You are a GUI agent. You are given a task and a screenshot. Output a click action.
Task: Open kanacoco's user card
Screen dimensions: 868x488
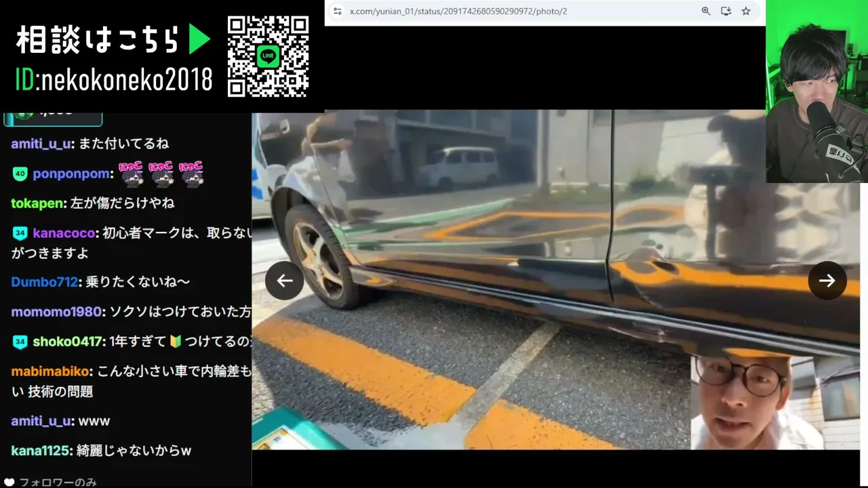pyautogui.click(x=64, y=234)
